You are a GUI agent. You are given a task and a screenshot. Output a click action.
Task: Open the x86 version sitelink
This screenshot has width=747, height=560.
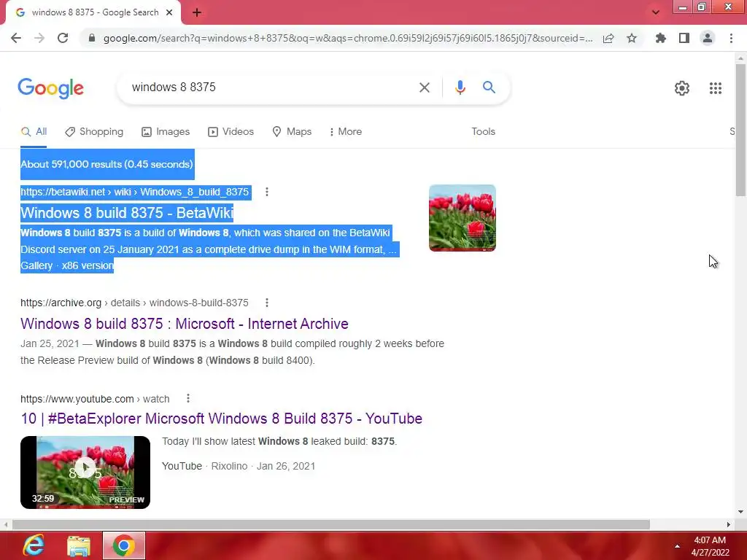[88, 265]
